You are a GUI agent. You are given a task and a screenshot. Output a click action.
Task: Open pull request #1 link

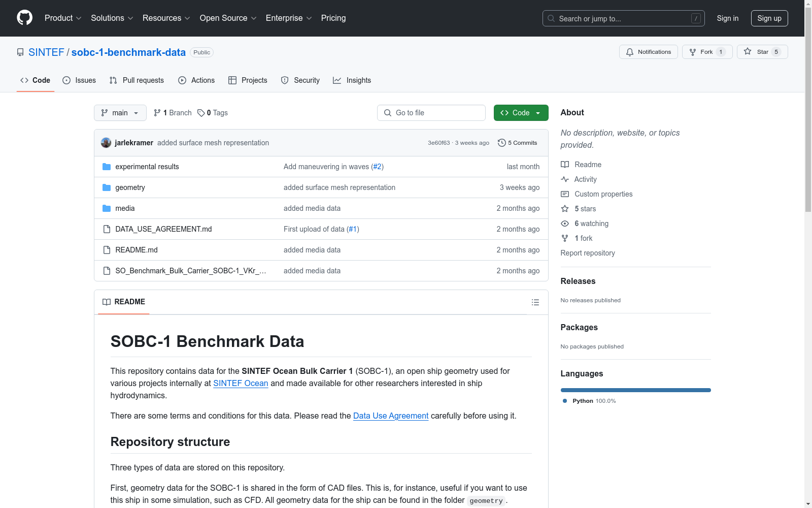(x=353, y=229)
